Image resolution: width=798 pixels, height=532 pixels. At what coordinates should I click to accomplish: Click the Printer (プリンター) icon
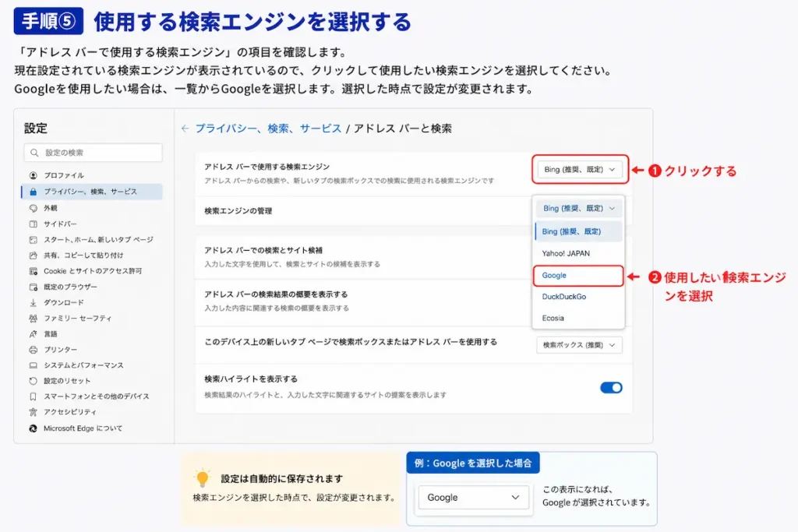[x=33, y=350]
